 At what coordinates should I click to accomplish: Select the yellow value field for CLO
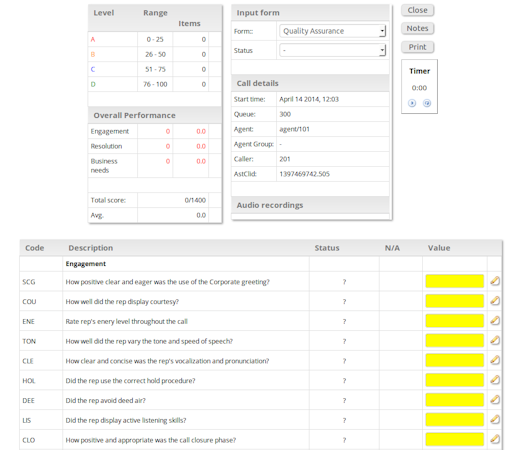455,439
